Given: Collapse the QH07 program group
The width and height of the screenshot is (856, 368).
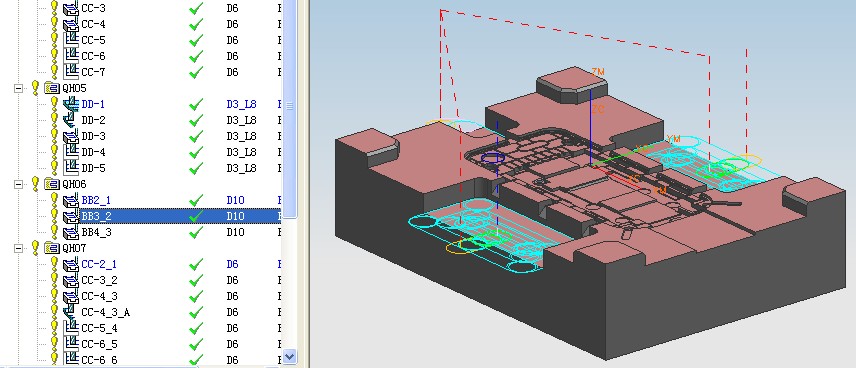Looking at the screenshot, I should point(19,248).
